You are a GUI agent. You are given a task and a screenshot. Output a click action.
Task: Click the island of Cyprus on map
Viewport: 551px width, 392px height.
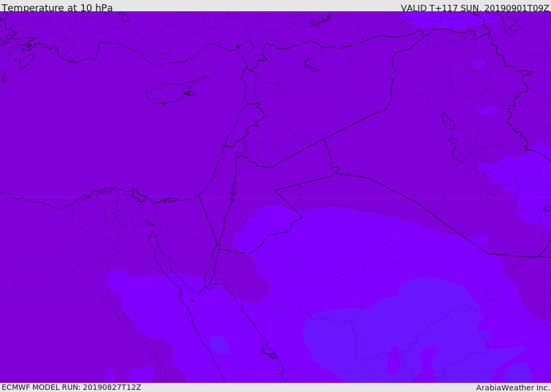click(x=176, y=91)
